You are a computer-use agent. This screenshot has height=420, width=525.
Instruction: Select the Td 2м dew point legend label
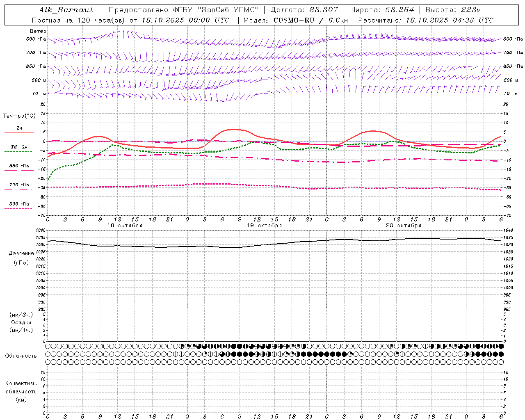pyautogui.click(x=19, y=147)
